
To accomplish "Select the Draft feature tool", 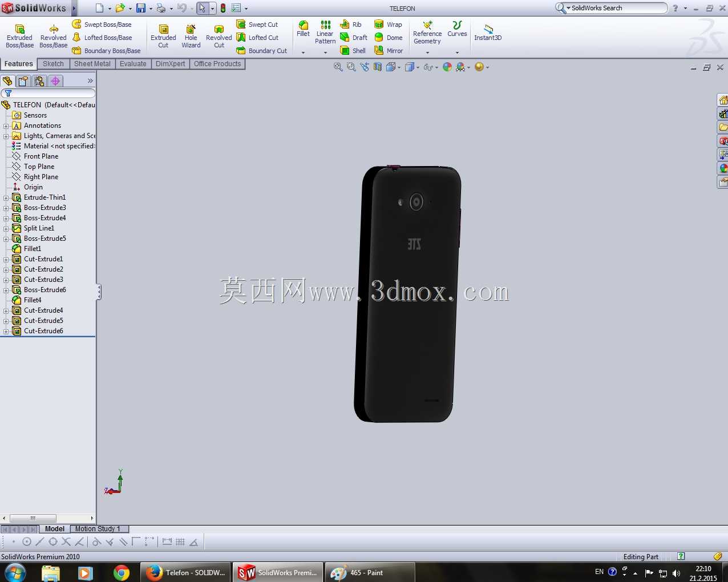I will pyautogui.click(x=354, y=38).
